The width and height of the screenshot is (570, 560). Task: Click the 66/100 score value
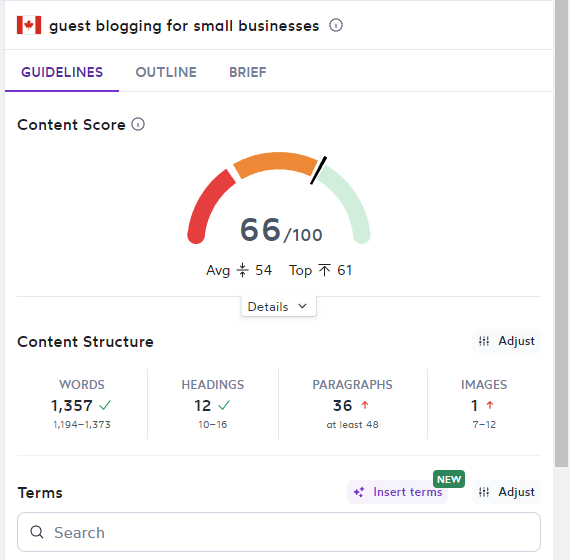[281, 230]
